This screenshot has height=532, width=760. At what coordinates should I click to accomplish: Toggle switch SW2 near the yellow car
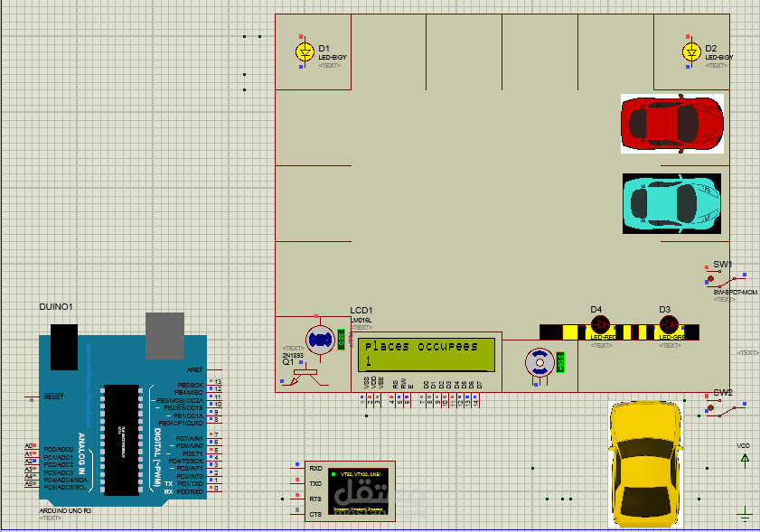tap(710, 408)
